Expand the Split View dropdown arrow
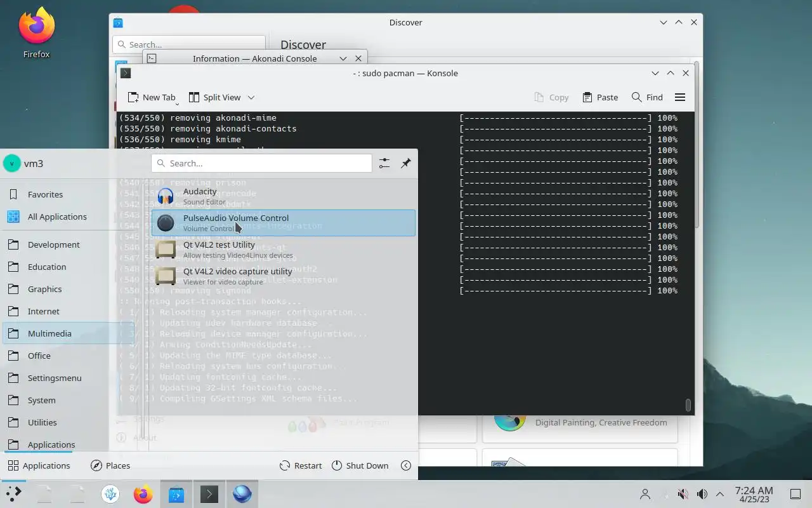Screen dimensions: 812x508 pos(251,97)
